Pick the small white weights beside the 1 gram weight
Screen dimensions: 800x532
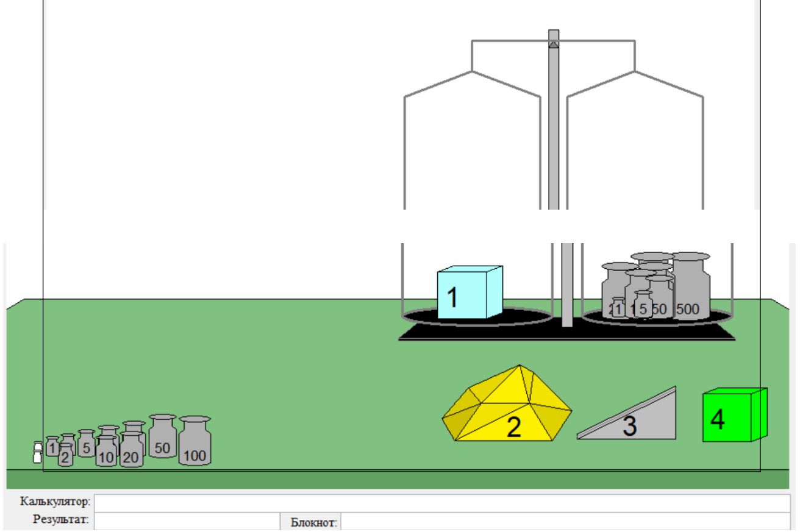[37, 452]
